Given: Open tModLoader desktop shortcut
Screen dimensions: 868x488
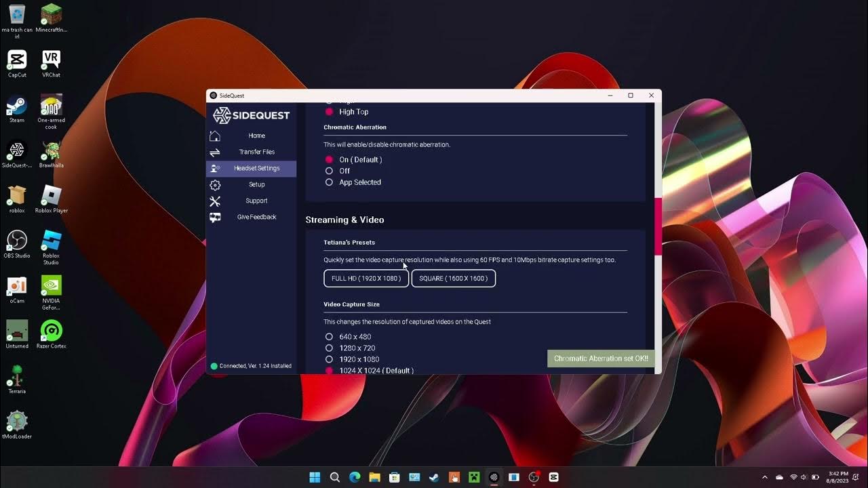Looking at the screenshot, I should pyautogui.click(x=17, y=426).
